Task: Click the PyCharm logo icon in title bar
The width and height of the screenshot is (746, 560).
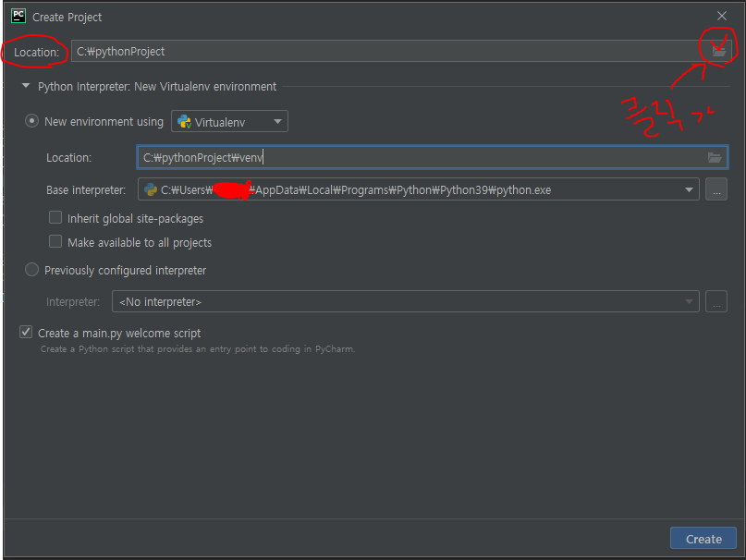Action: (18, 17)
